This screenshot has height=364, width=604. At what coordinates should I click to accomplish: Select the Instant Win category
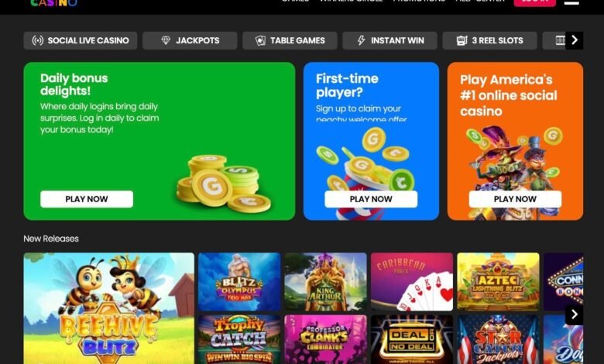(390, 40)
